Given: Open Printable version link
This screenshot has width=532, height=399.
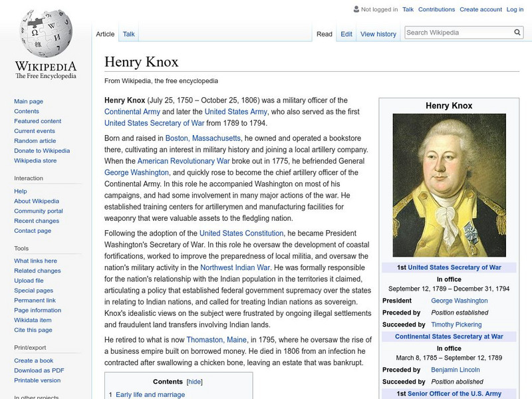Looking at the screenshot, I should (37, 380).
